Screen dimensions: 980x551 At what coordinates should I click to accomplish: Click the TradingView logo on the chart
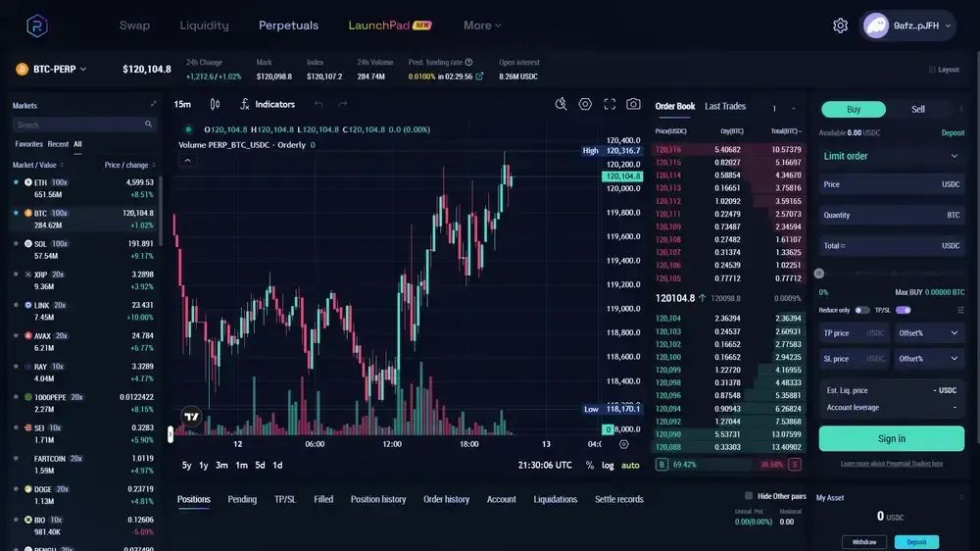[191, 416]
